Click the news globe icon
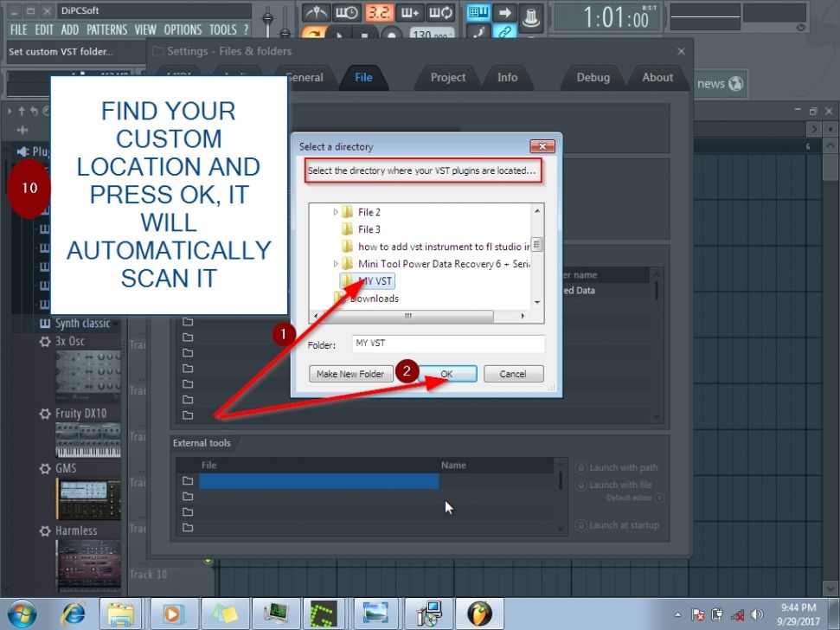The height and width of the screenshot is (630, 840). tap(736, 84)
